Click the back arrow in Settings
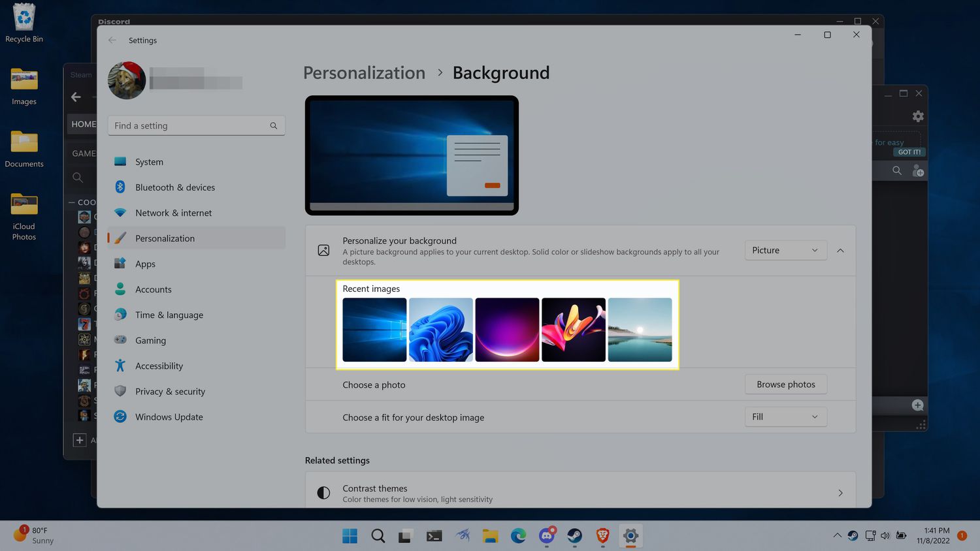 pos(112,40)
